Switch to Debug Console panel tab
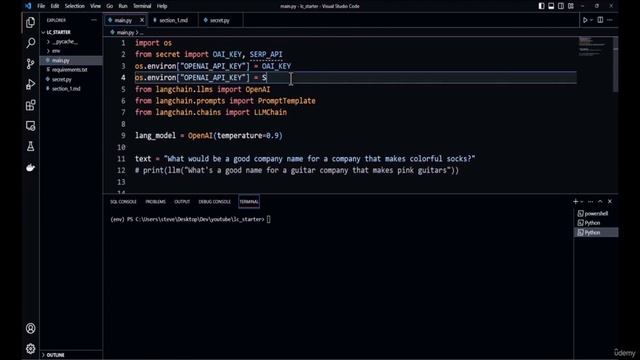Screen dimensions: 640x360 pyautogui.click(x=215, y=202)
